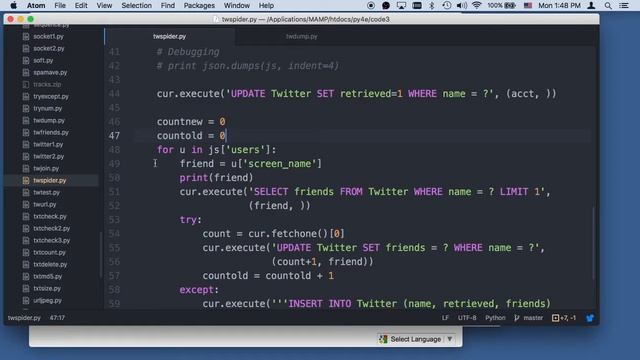Screen dimensions: 640x360
Task: Select tracks.zip in the tree view
Action: 47,84
